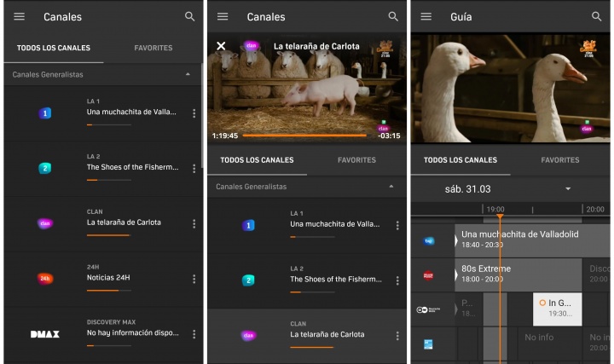Open more options for CLAN in middle screen
Viewport: 614px width, 364px height.
click(x=397, y=336)
